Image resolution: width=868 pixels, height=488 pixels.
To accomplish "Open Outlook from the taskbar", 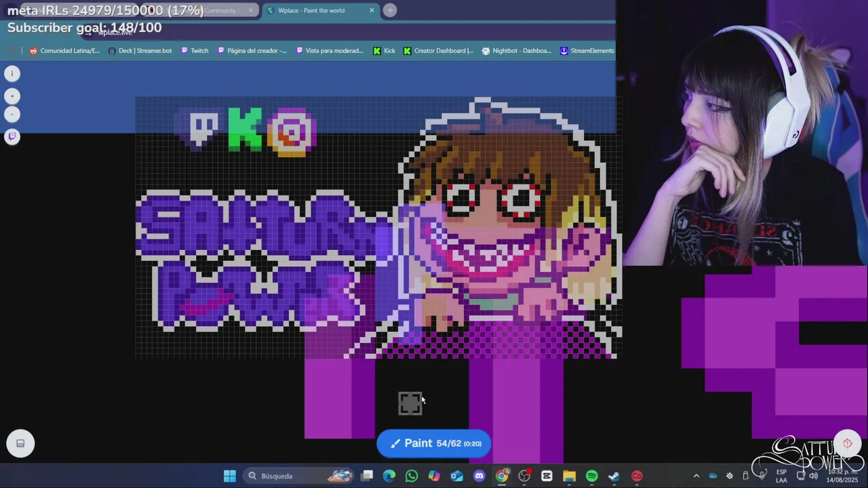I will point(456,476).
